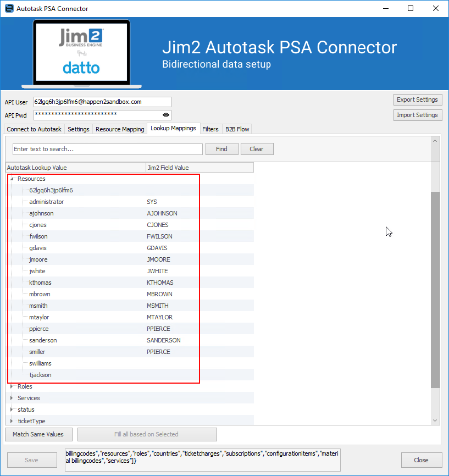Click the Find button

(221, 149)
